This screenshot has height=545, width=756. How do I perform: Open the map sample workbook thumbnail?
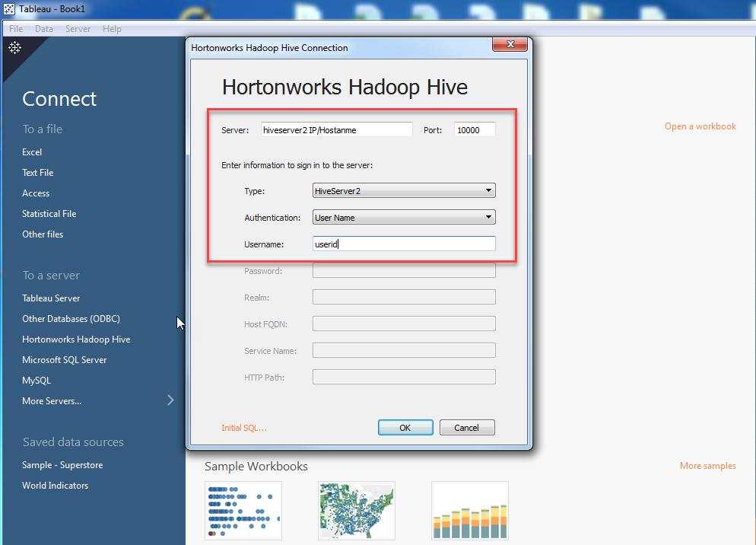pyautogui.click(x=356, y=510)
